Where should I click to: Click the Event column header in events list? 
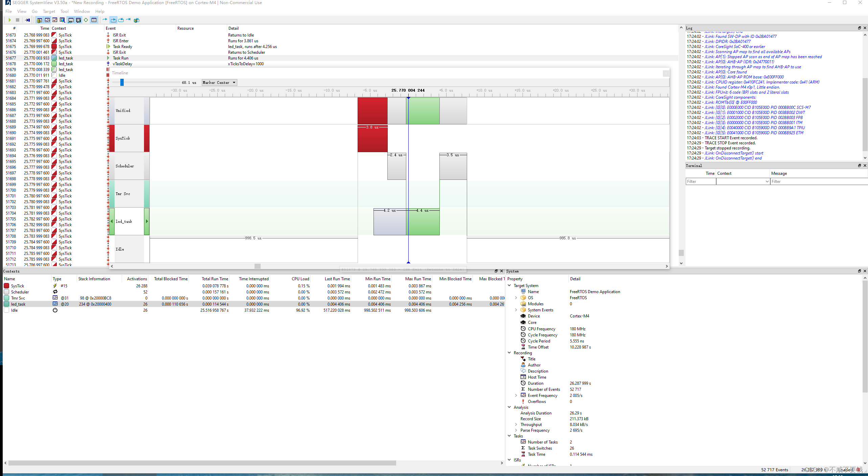[x=111, y=28]
